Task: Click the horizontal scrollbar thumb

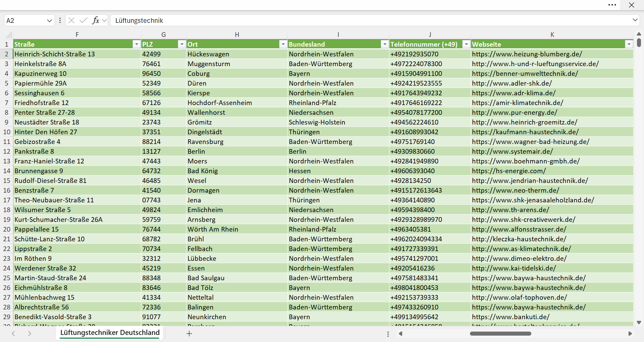Action: click(x=500, y=334)
